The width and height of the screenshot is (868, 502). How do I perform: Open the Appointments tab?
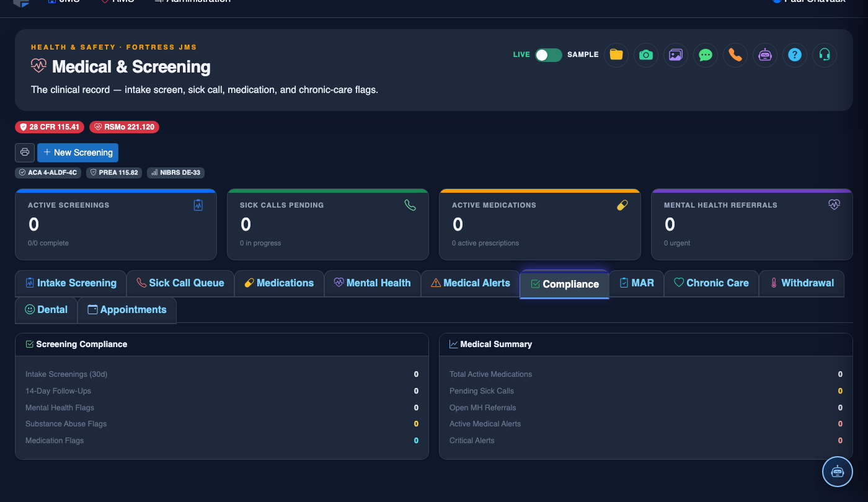pyautogui.click(x=127, y=310)
